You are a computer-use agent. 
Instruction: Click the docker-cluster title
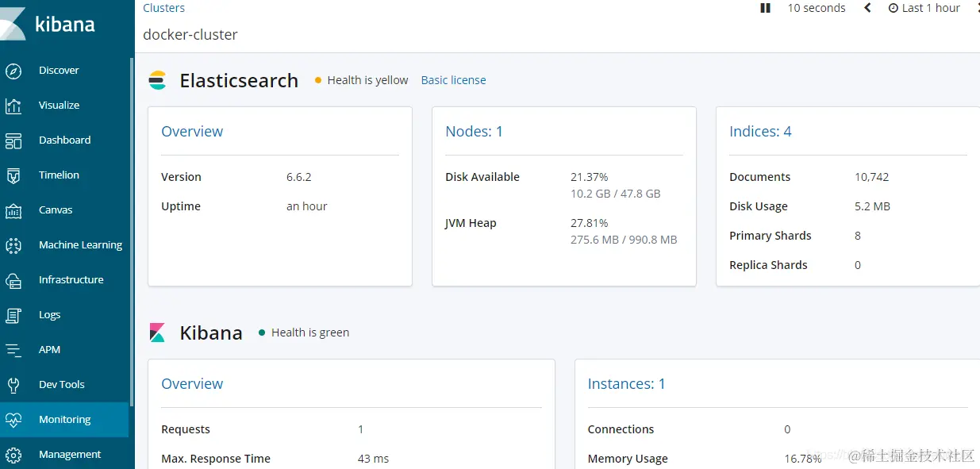point(190,35)
